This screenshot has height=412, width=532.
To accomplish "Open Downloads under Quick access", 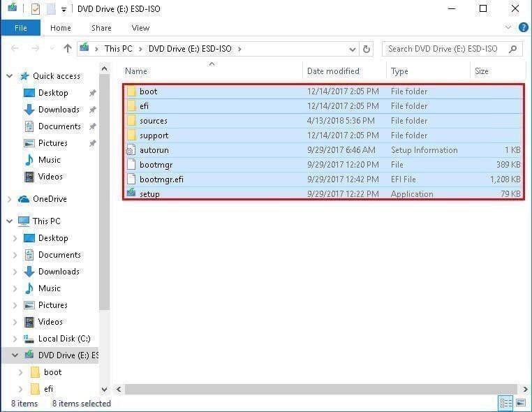I will (x=59, y=109).
